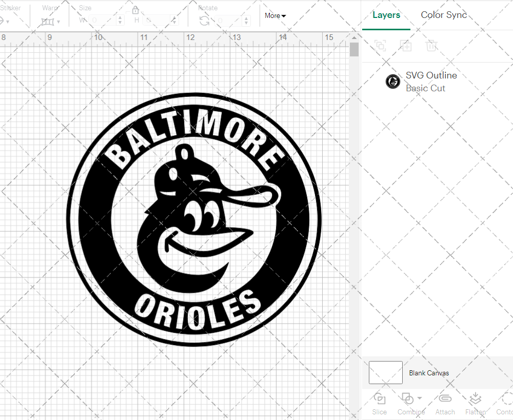Click the Contour icon

(507, 398)
